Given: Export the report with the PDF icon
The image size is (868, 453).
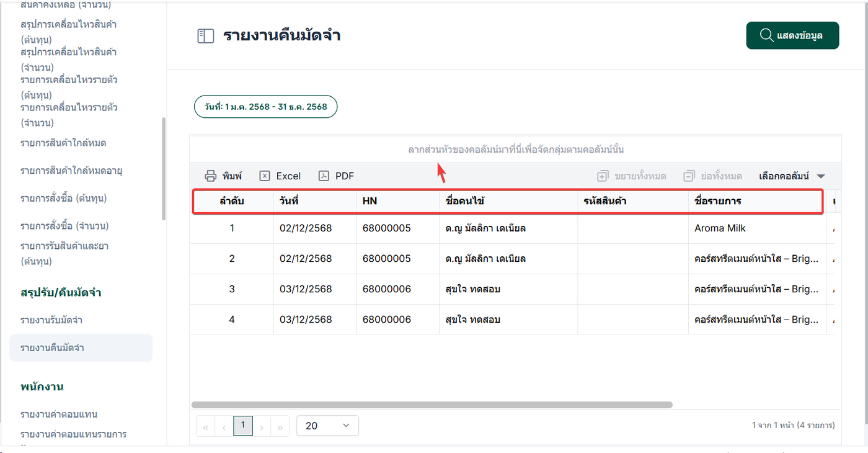Looking at the screenshot, I should pyautogui.click(x=324, y=176).
